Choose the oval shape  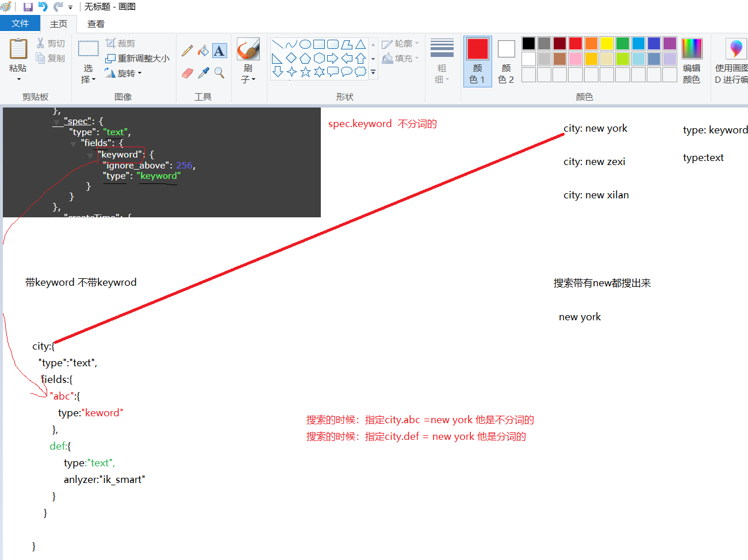click(305, 44)
